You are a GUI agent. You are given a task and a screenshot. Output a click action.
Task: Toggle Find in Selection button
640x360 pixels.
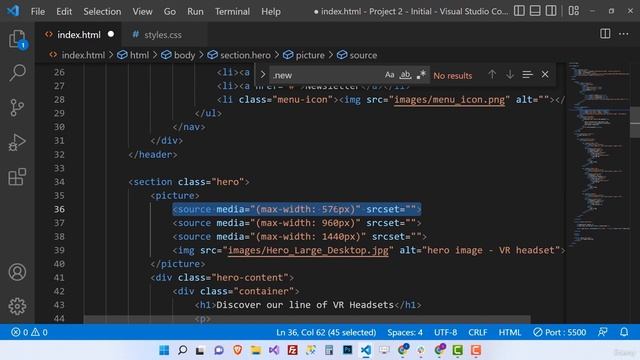point(527,75)
